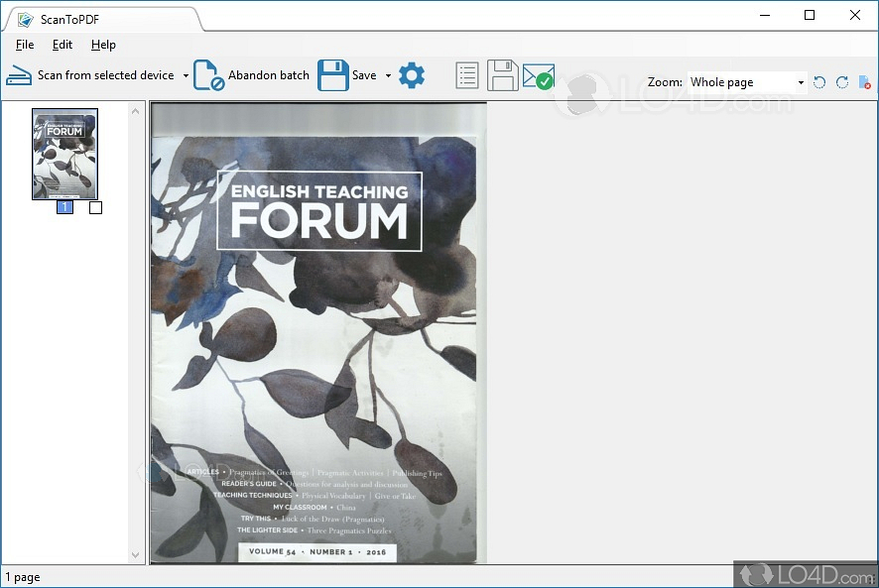Open the Edit menu
879x588 pixels.
tap(62, 45)
